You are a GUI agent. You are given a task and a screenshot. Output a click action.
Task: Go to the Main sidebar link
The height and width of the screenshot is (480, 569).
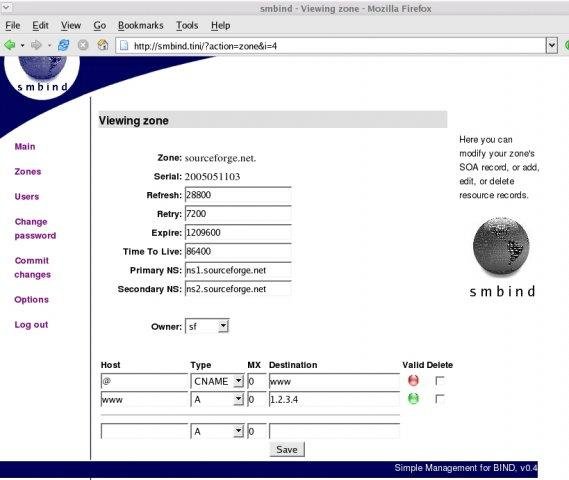[x=25, y=147]
